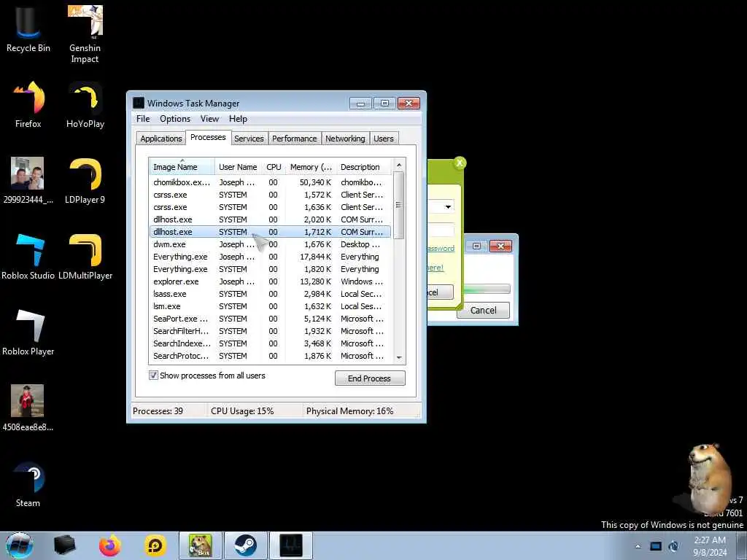Select the 4508eae8e8 image file on desktop
The height and width of the screenshot is (560, 747).
28,408
